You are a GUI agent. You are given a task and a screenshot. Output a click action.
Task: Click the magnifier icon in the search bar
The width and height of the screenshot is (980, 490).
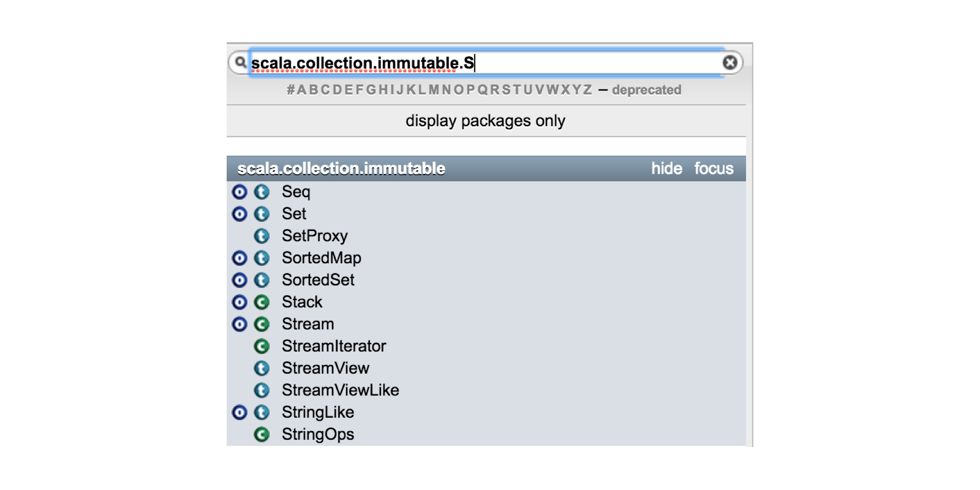pyautogui.click(x=240, y=62)
